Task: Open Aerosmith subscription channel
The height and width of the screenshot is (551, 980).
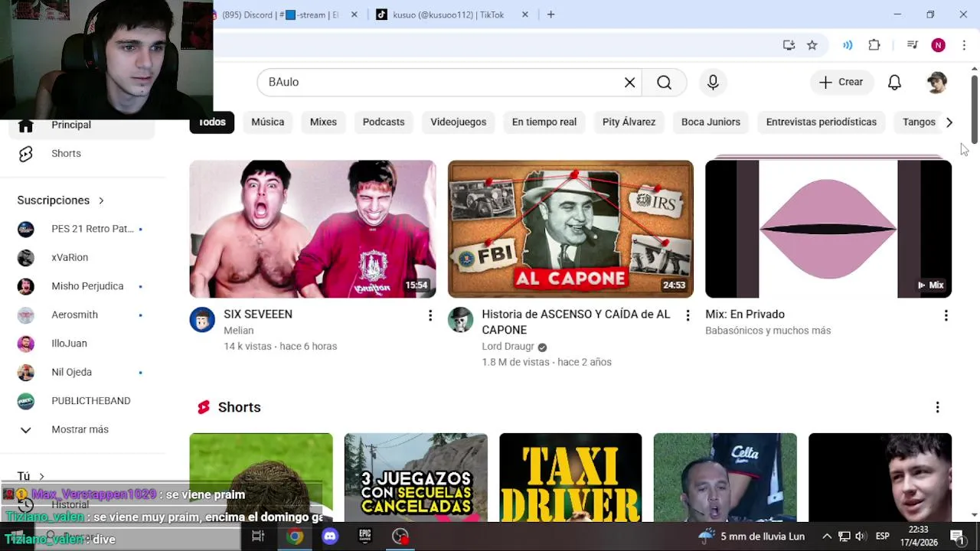Action: pyautogui.click(x=81, y=315)
